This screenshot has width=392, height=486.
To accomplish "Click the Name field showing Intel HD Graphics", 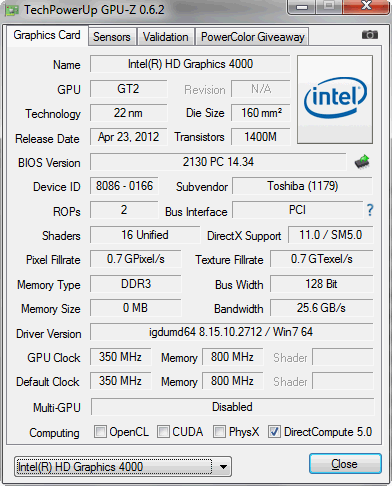I will pos(190,64).
